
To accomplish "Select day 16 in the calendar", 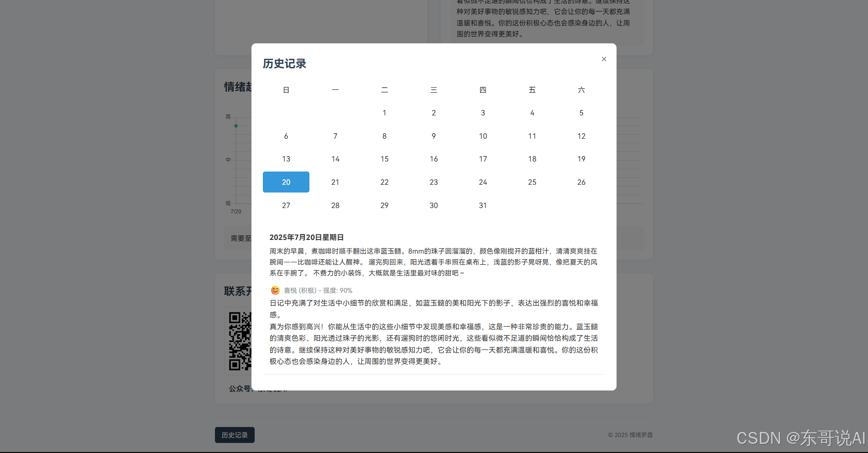I will [434, 159].
